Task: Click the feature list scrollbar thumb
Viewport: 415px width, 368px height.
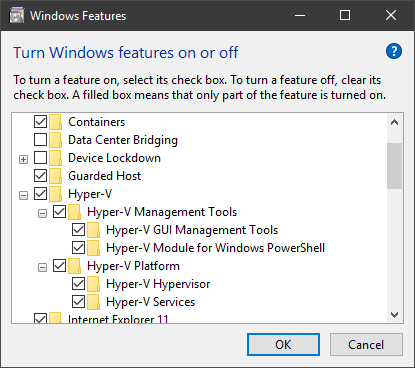Action: point(395,166)
